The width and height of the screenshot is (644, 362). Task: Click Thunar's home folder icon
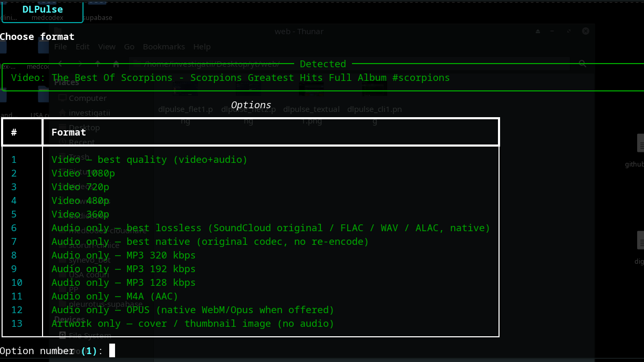point(116,64)
